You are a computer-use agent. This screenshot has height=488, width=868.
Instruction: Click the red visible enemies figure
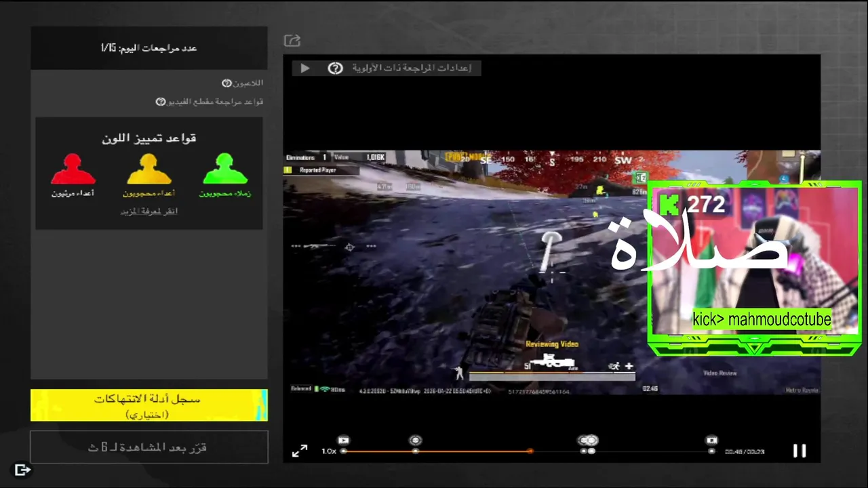73,169
